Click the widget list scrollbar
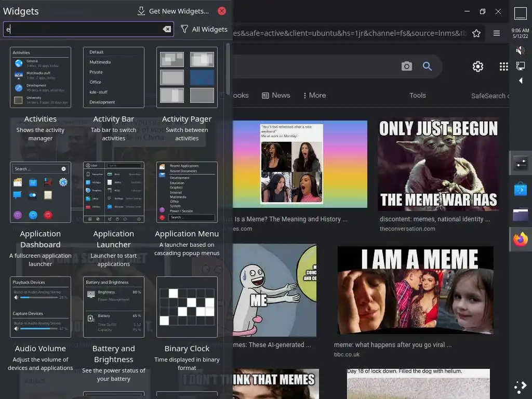532x399 pixels. coord(228,69)
